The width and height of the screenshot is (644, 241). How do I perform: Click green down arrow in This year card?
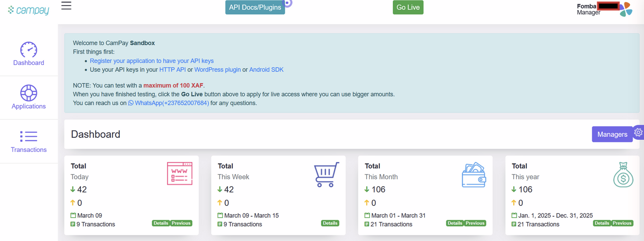pos(514,190)
